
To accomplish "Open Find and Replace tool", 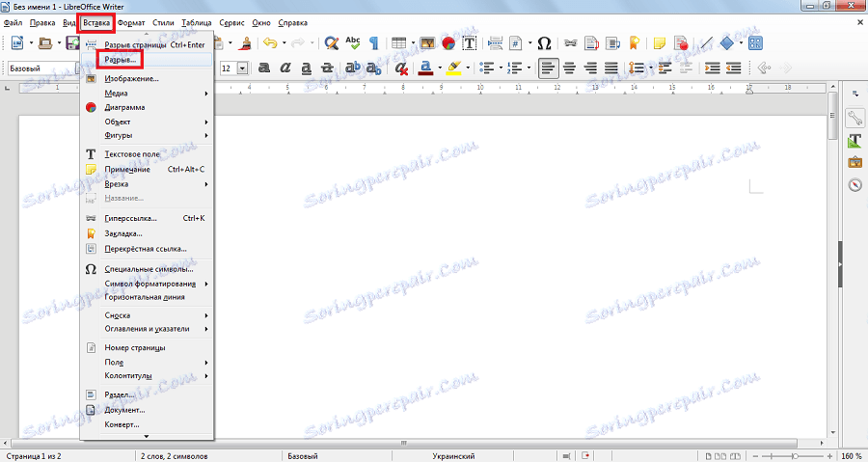I will pos(331,43).
